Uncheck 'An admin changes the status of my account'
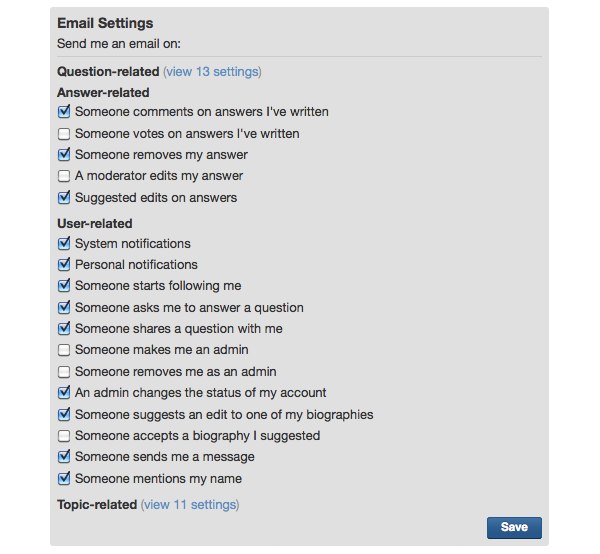This screenshot has height=554, width=600. [65, 393]
